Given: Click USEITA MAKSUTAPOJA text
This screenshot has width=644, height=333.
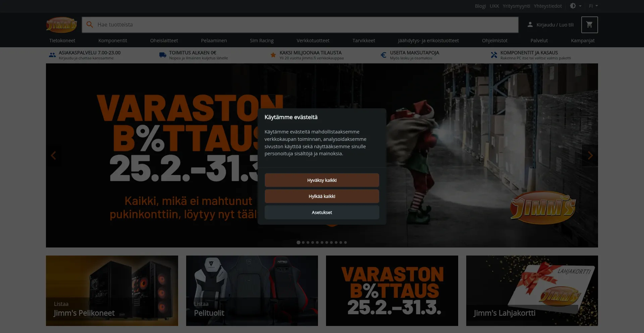Looking at the screenshot, I should [415, 53].
